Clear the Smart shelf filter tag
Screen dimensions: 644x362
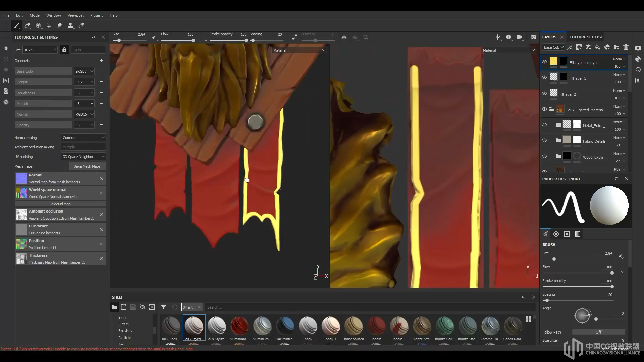[199, 307]
